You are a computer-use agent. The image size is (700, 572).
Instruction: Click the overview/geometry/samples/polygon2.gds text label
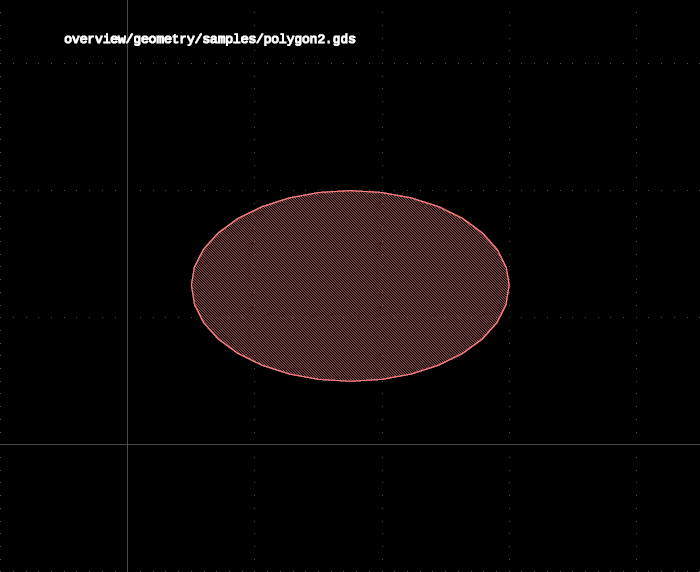(210, 39)
